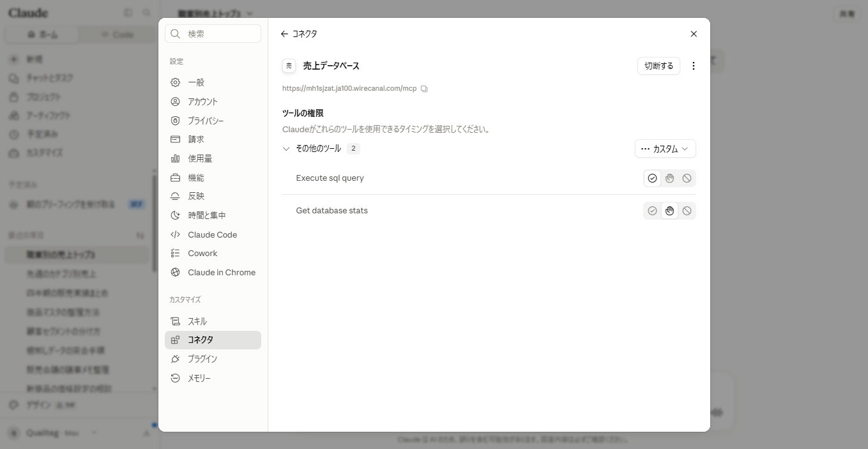868x449 pixels.
Task: Collapse the その他のツール group chevron
Action: click(x=286, y=149)
